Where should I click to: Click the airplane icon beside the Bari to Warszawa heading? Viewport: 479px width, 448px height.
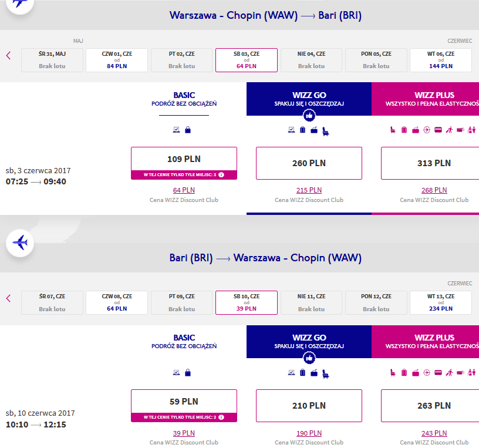pyautogui.click(x=20, y=243)
